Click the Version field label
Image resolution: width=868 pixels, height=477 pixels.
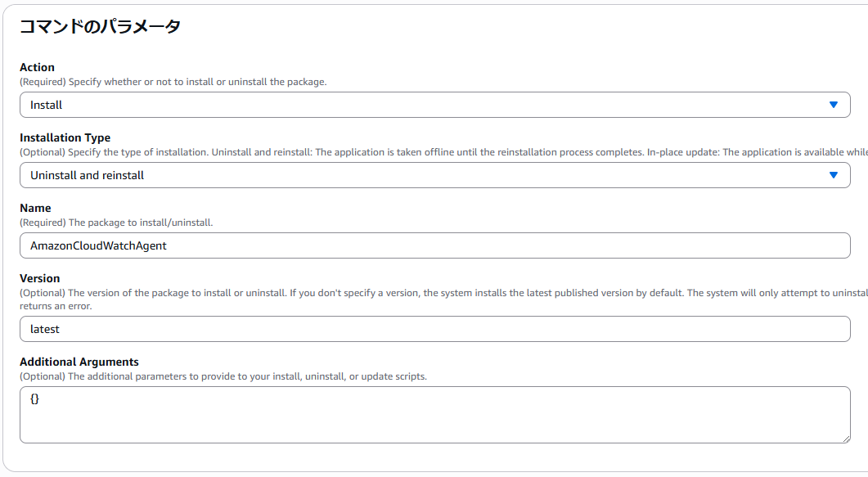(40, 278)
